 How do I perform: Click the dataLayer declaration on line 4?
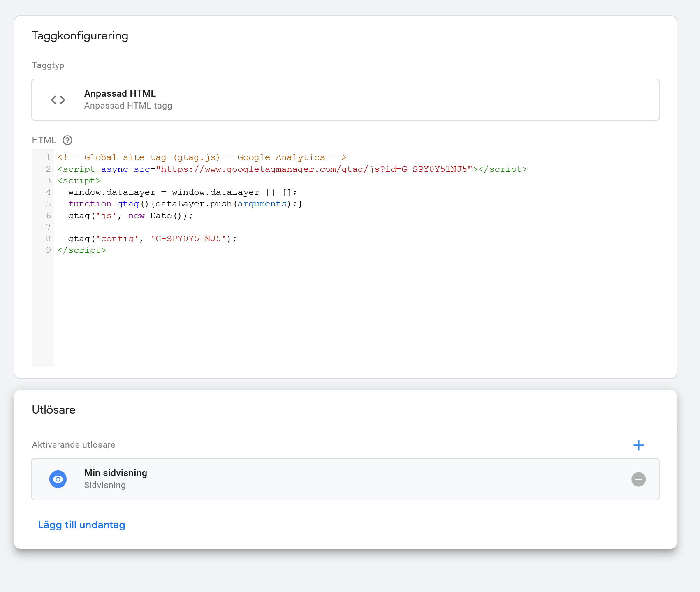[181, 192]
